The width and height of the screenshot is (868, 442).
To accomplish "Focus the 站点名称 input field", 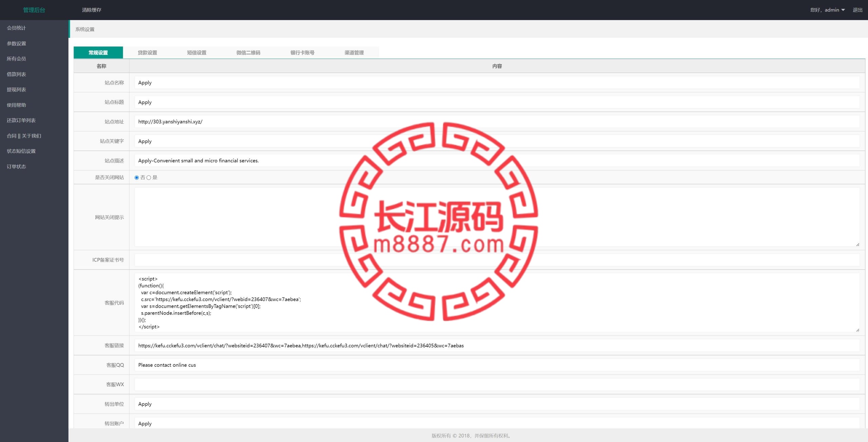I will click(x=497, y=83).
